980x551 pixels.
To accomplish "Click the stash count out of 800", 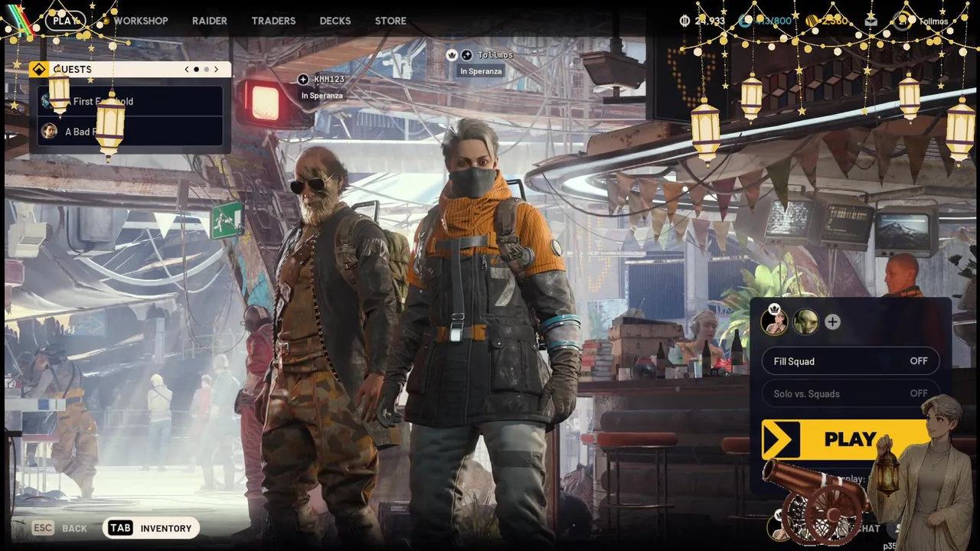I will pos(773,21).
